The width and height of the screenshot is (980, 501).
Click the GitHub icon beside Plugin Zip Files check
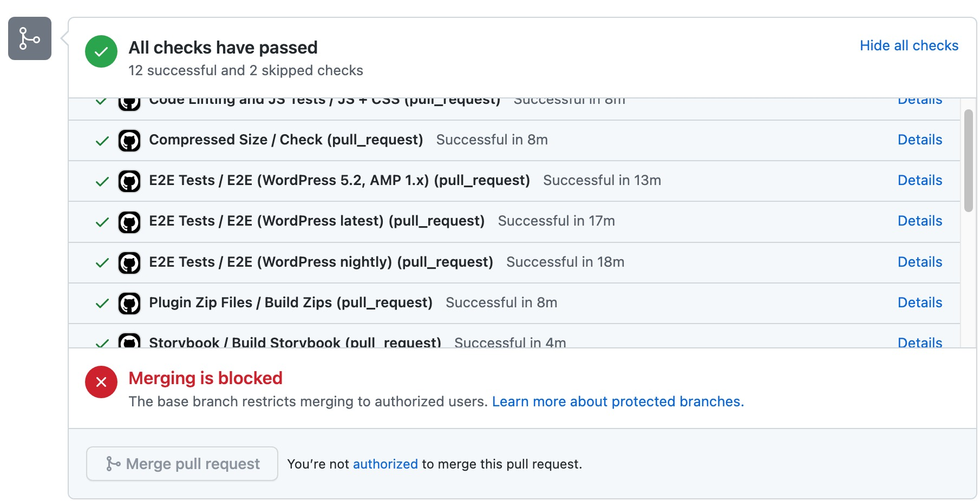tap(129, 303)
